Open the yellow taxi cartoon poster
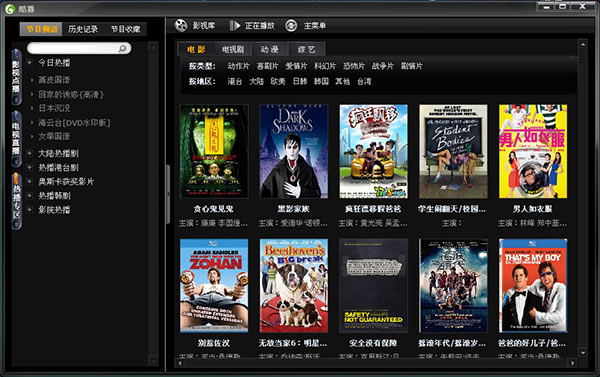600x377 pixels. (x=373, y=151)
